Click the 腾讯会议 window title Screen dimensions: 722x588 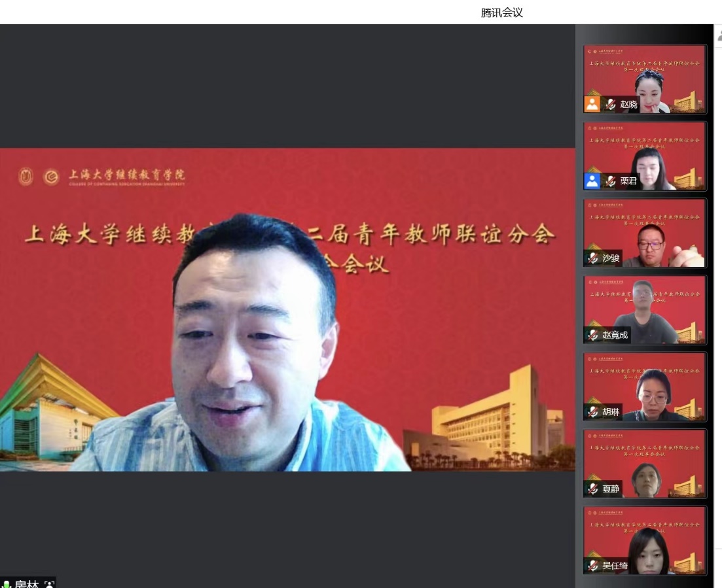coord(501,12)
